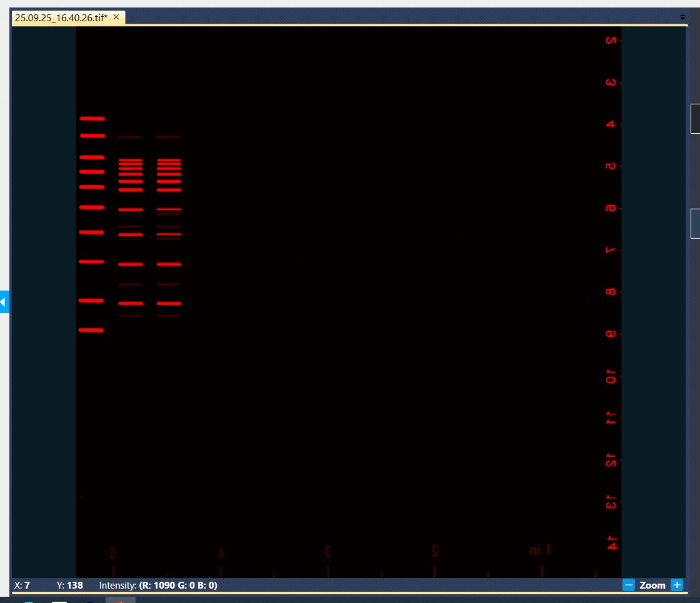
Task: Click the Y coordinate readout
Action: (x=69, y=586)
